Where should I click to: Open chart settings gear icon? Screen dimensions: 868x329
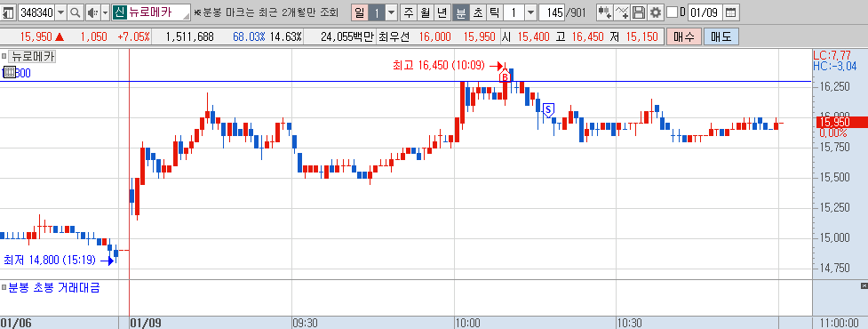point(656,12)
